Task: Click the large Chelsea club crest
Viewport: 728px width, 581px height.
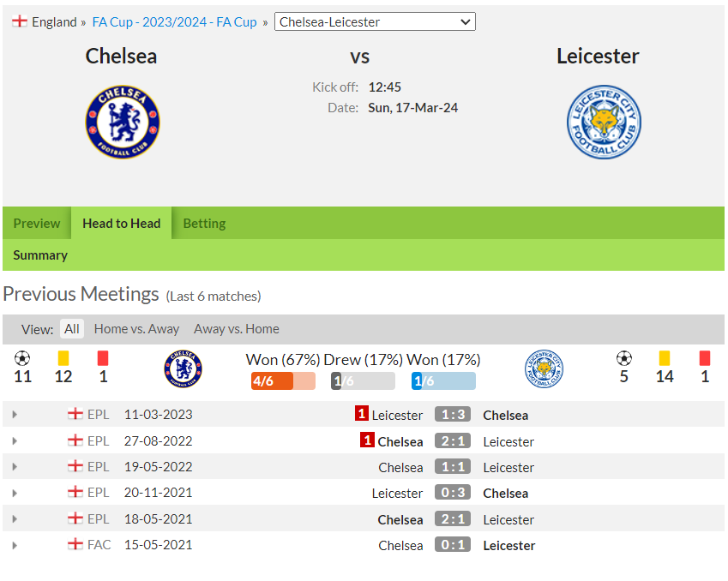Action: click(x=123, y=122)
